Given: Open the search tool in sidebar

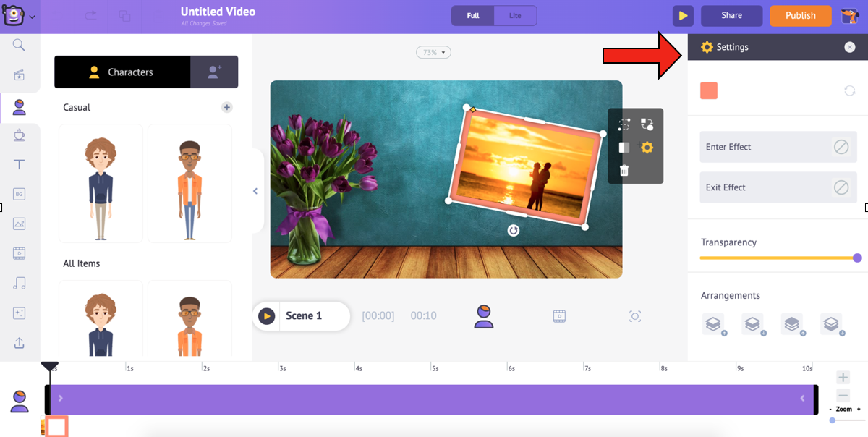Looking at the screenshot, I should (x=20, y=46).
